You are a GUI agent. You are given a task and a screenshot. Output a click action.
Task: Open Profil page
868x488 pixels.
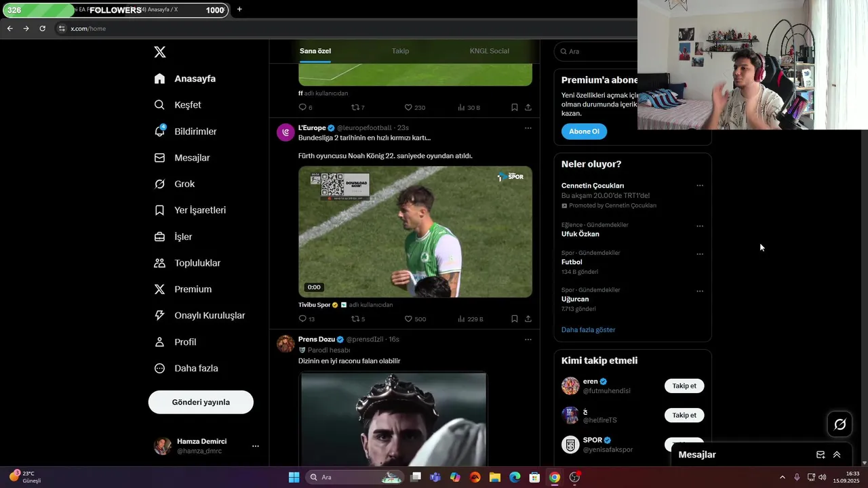(x=175, y=342)
